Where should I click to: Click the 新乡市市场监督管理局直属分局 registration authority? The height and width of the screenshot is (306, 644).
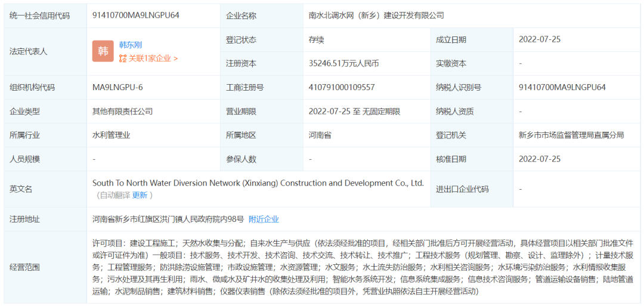571,135
